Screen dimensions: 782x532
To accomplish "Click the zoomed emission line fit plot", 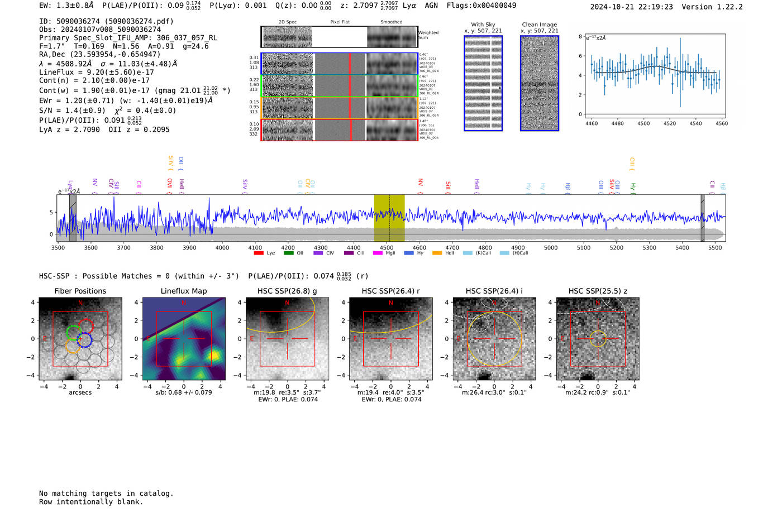I will click(x=655, y=76).
